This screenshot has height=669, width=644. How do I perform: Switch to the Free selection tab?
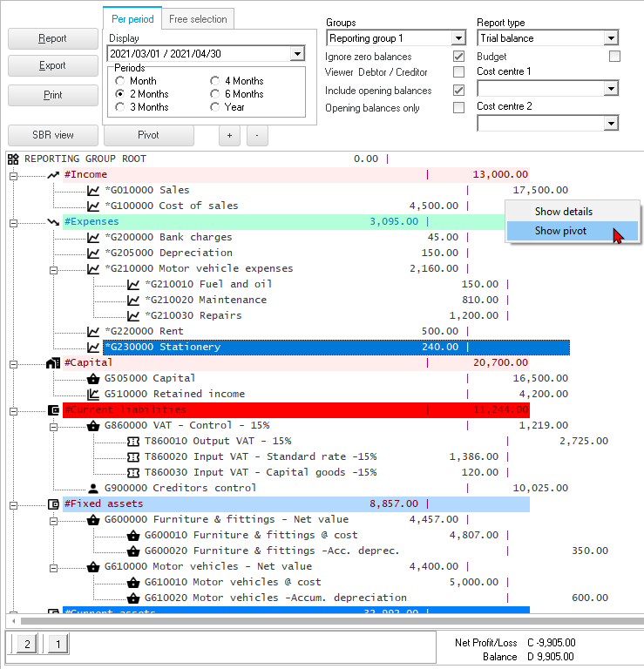click(x=198, y=19)
